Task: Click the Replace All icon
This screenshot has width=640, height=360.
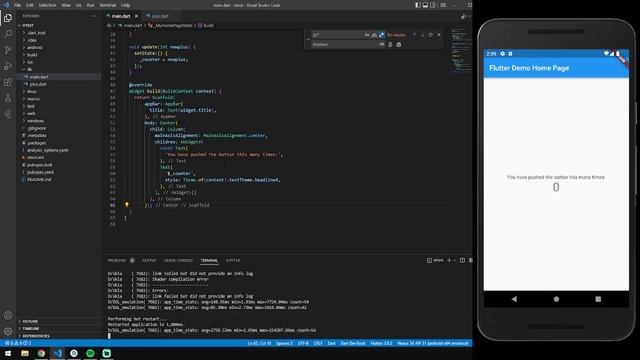Action: 399,44
